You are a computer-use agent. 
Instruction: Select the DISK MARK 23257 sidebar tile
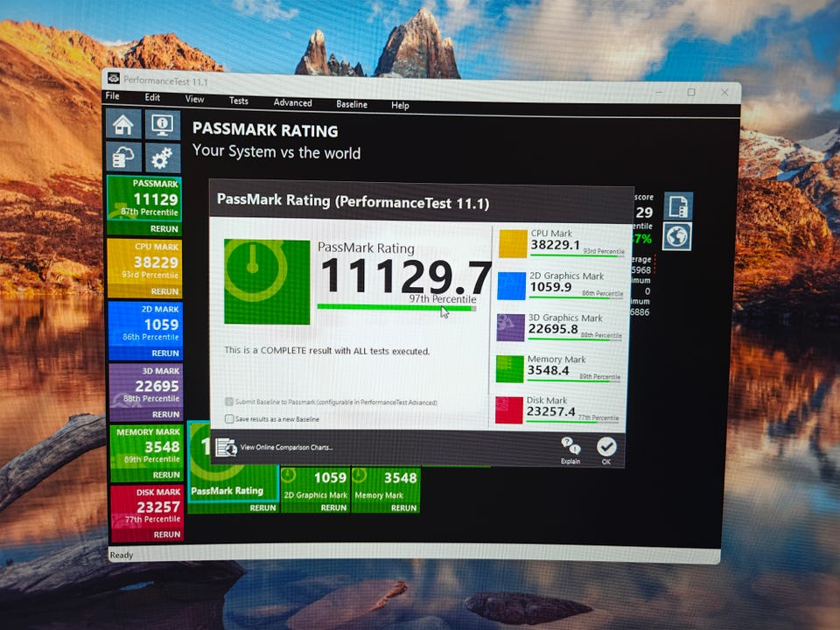[147, 507]
